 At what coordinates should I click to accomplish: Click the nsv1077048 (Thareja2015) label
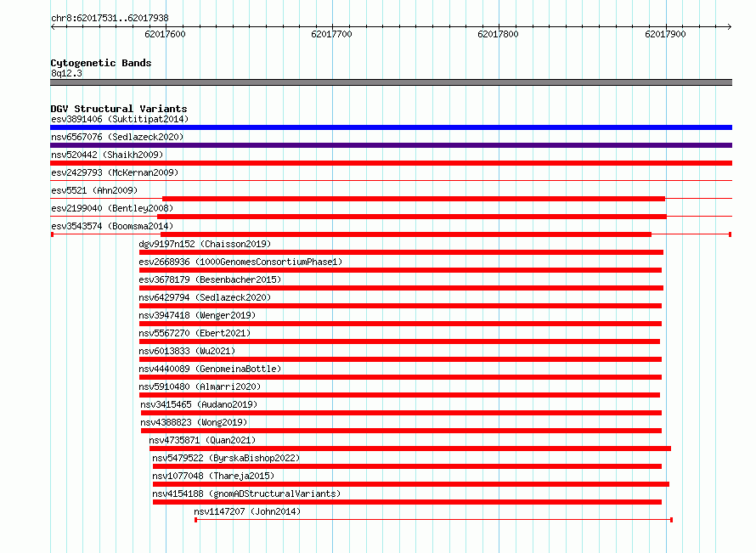click(213, 476)
